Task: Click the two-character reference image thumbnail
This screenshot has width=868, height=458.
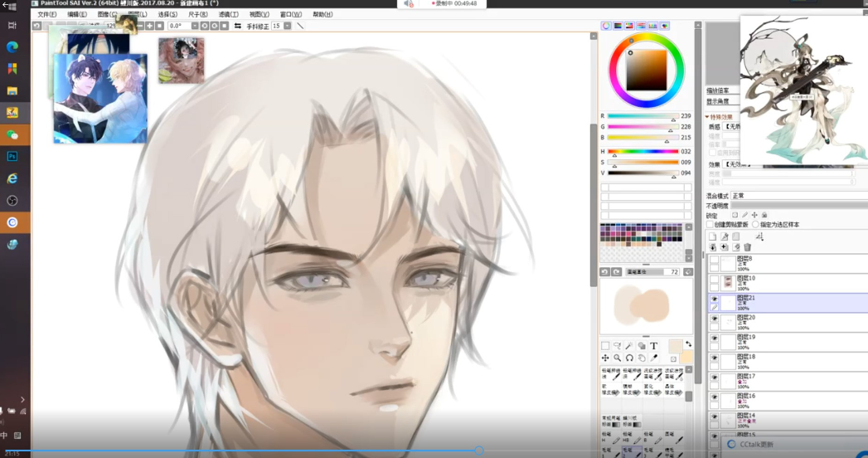Action: click(100, 98)
